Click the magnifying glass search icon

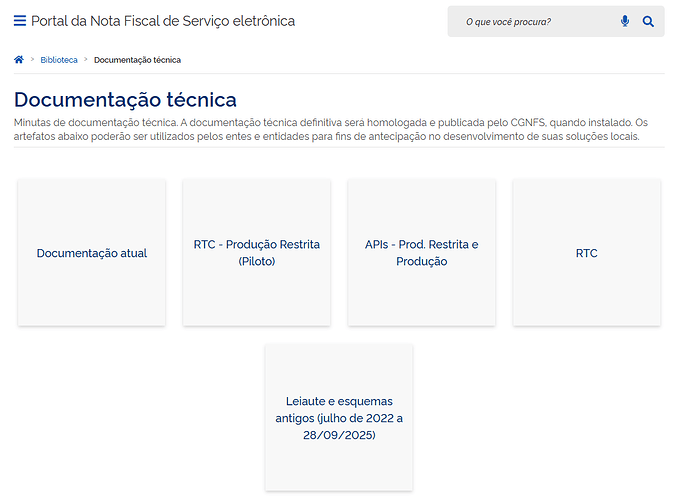tap(648, 21)
